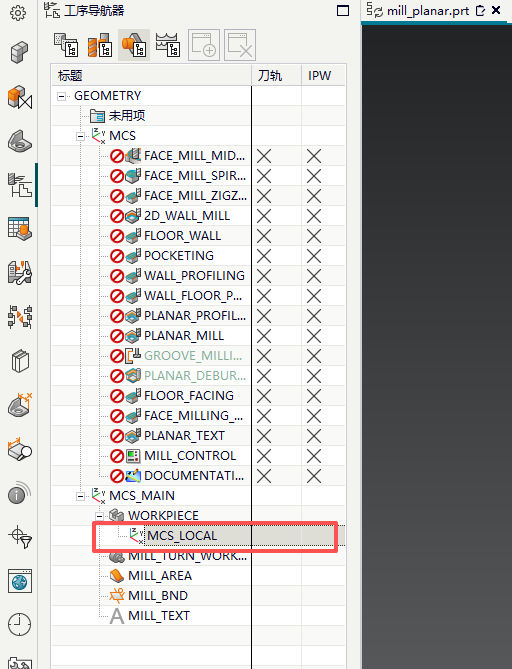
Task: Switch to Machine Tool view icon
Action: (x=99, y=45)
